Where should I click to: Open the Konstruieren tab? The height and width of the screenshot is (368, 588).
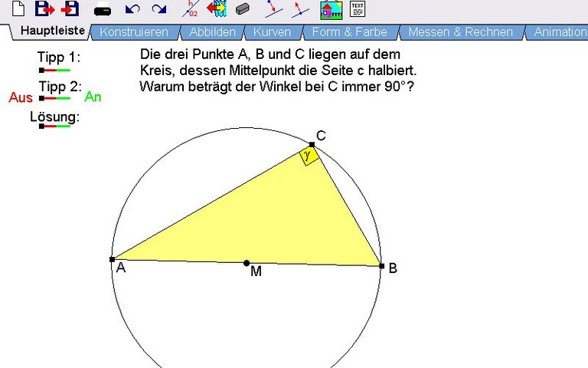(134, 32)
